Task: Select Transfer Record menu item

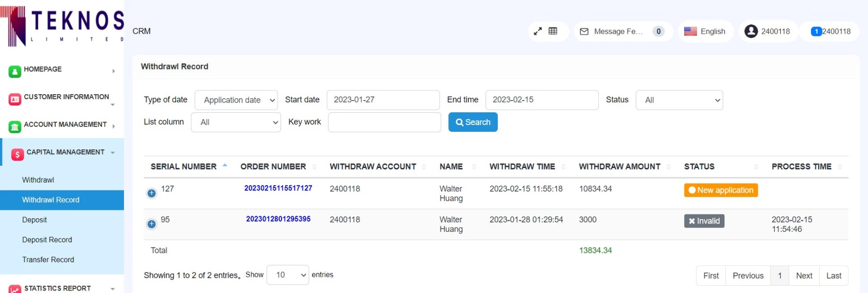Action: click(48, 260)
